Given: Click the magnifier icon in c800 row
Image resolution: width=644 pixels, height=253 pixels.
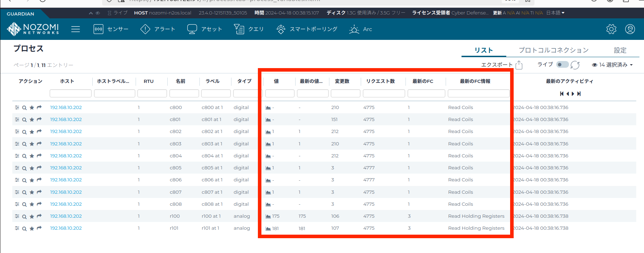Looking at the screenshot, I should 24,108.
